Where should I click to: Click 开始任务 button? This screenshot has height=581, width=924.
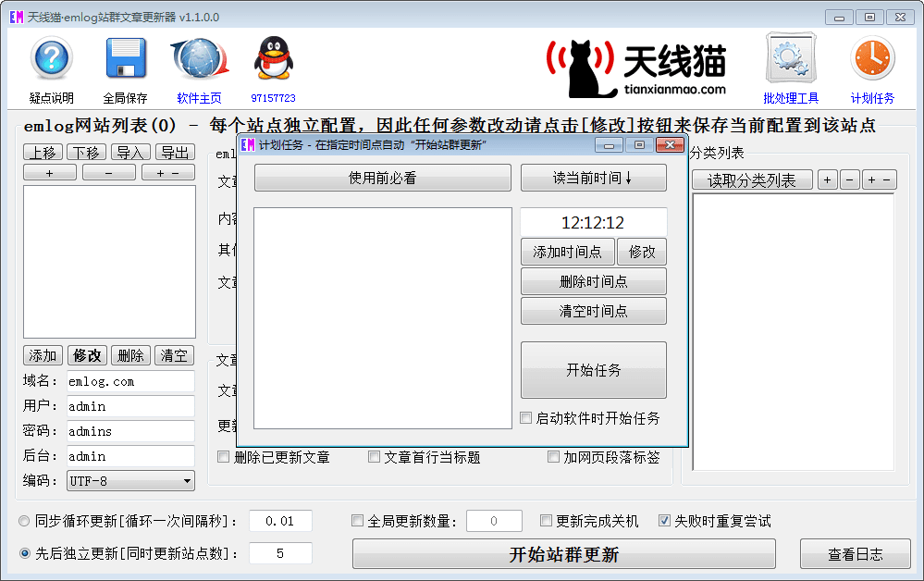click(x=594, y=369)
